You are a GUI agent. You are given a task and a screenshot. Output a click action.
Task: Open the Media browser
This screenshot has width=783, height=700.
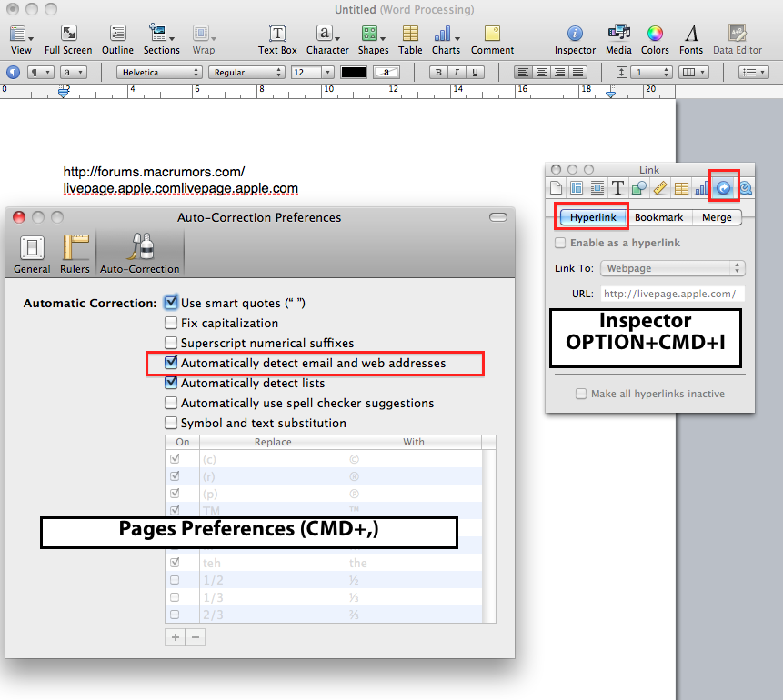pos(618,39)
